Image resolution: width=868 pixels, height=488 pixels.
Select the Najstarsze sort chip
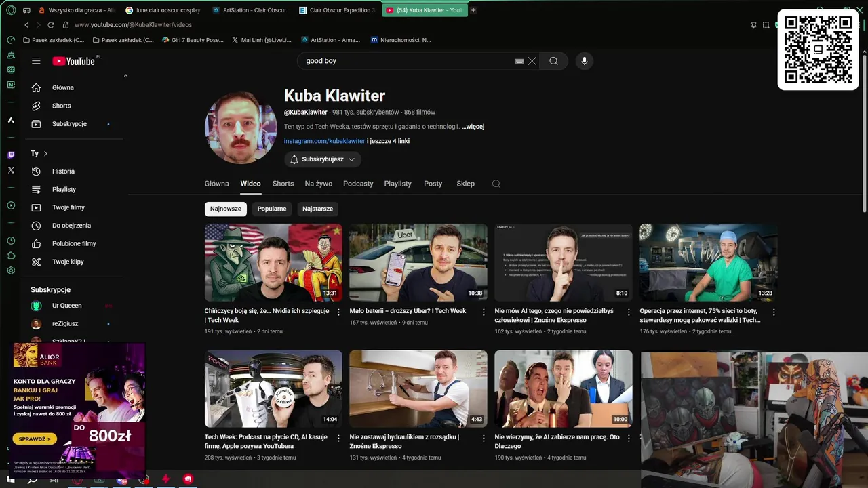pyautogui.click(x=317, y=209)
